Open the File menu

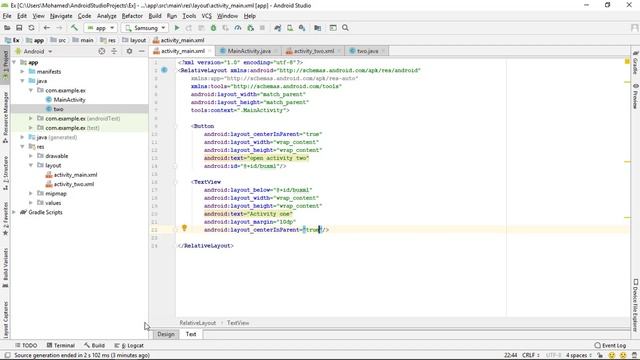[x=7, y=16]
